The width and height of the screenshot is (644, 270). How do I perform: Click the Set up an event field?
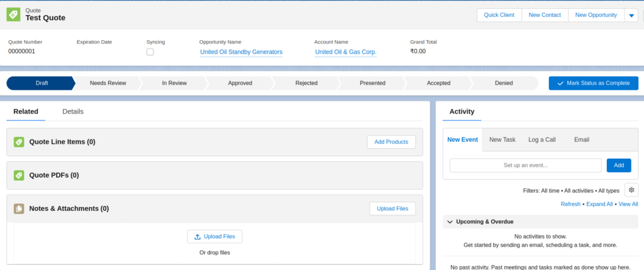point(525,165)
